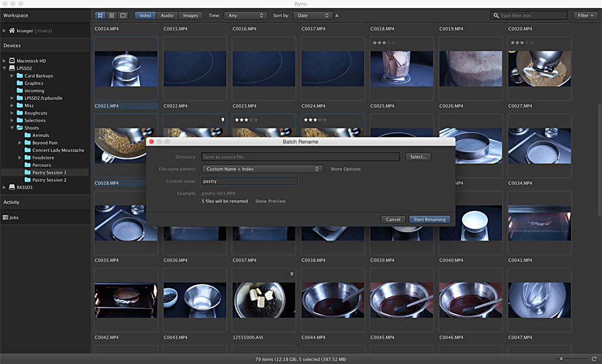This screenshot has height=364, width=602.
Task: Expand the RKSSD1 drive tree
Action: tap(4, 187)
